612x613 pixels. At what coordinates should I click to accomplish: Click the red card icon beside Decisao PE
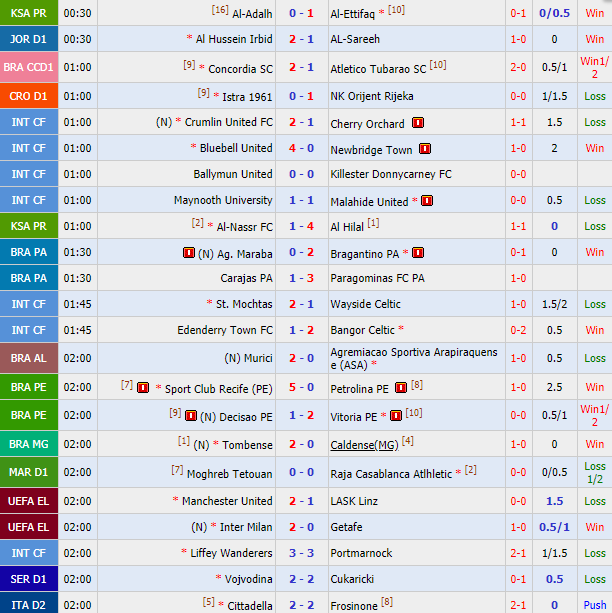click(191, 416)
